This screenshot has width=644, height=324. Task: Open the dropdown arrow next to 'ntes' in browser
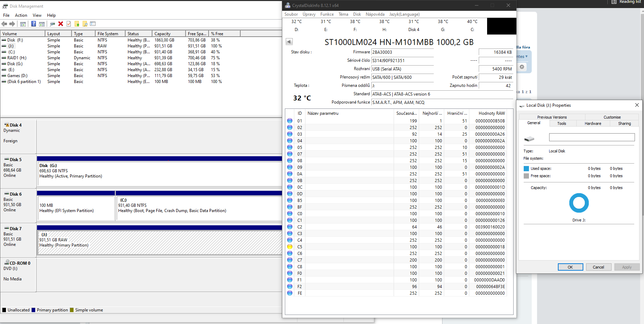526,56
